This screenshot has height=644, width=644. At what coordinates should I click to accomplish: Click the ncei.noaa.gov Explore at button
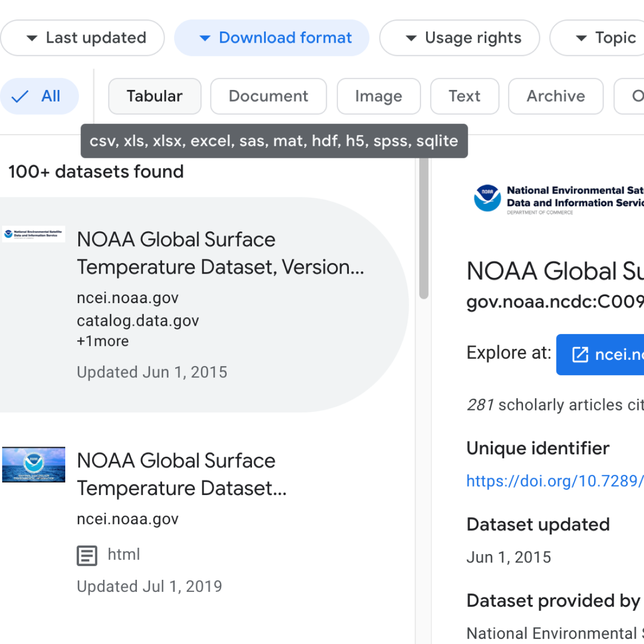click(600, 354)
